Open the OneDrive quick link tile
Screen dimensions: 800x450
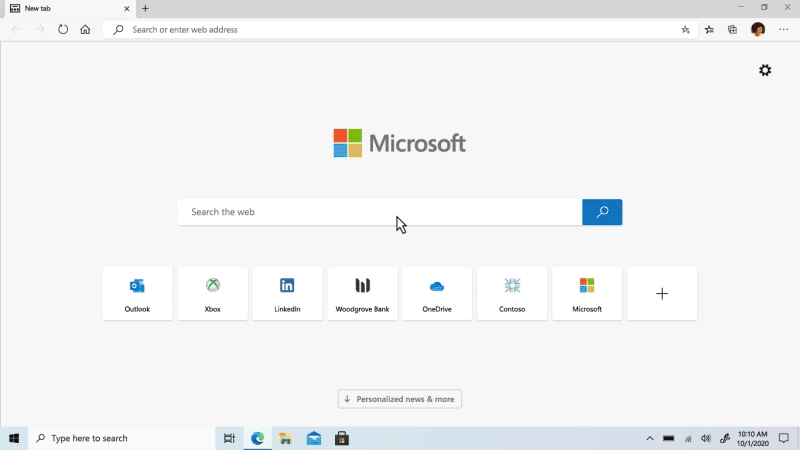tap(437, 294)
